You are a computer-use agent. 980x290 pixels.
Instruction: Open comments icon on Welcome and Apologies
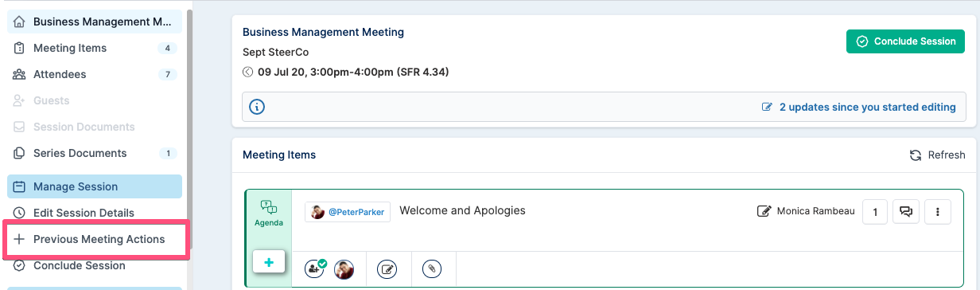[x=905, y=211]
